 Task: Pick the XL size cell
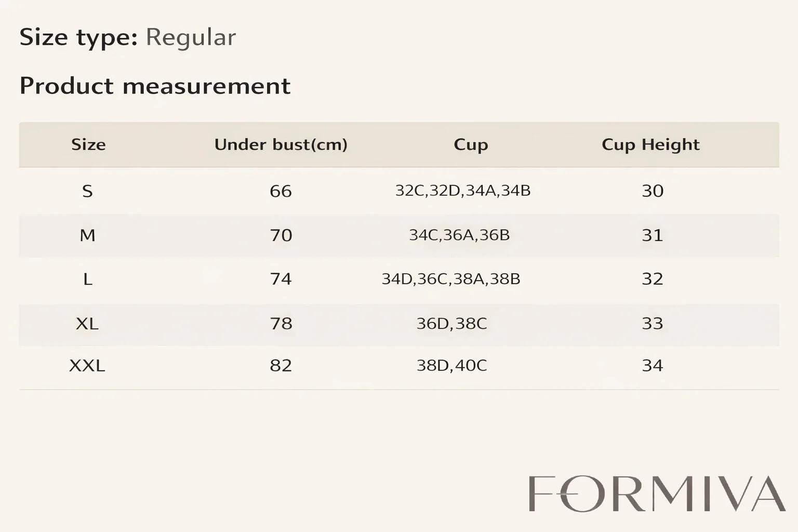[87, 324]
